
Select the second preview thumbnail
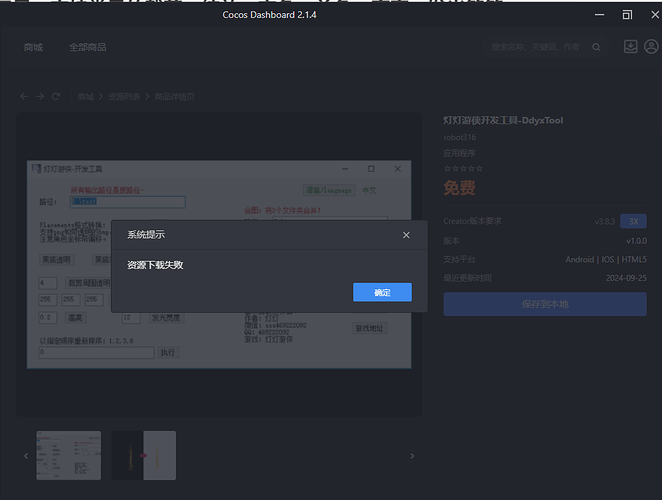(144, 455)
